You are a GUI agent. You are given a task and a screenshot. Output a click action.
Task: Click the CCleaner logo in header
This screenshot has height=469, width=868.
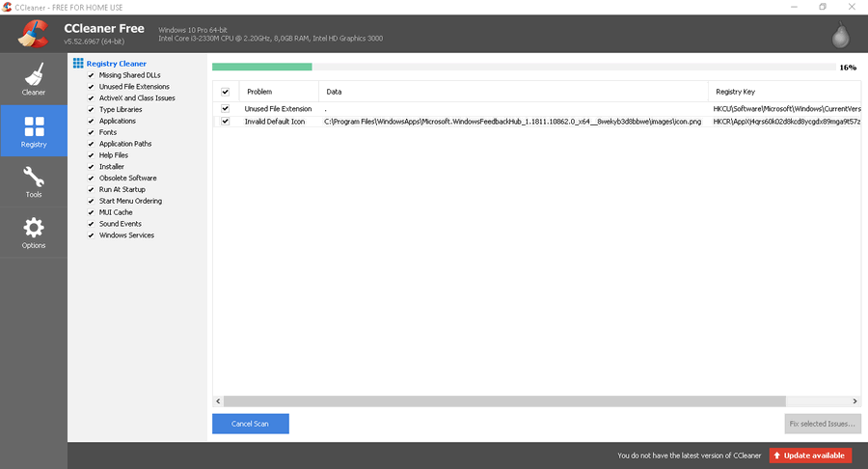(x=32, y=35)
